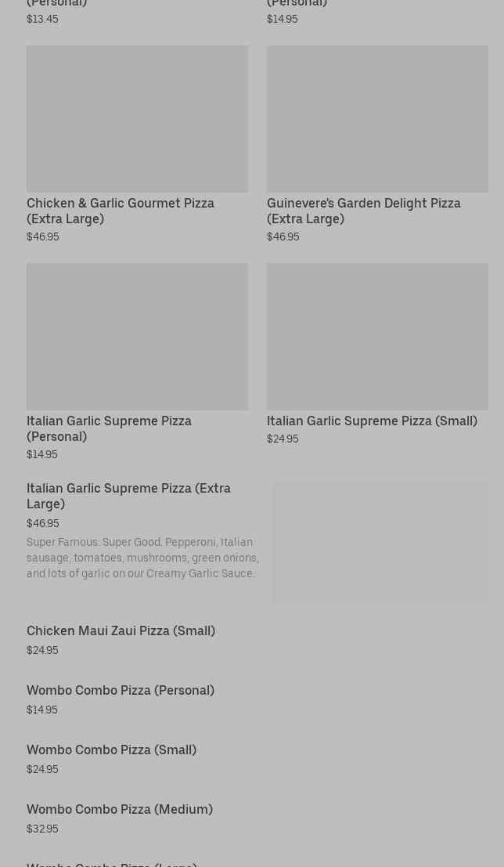
Task: Select Italian Garlic Supreme Pizza (Personal) photo
Action: pos(137,336)
